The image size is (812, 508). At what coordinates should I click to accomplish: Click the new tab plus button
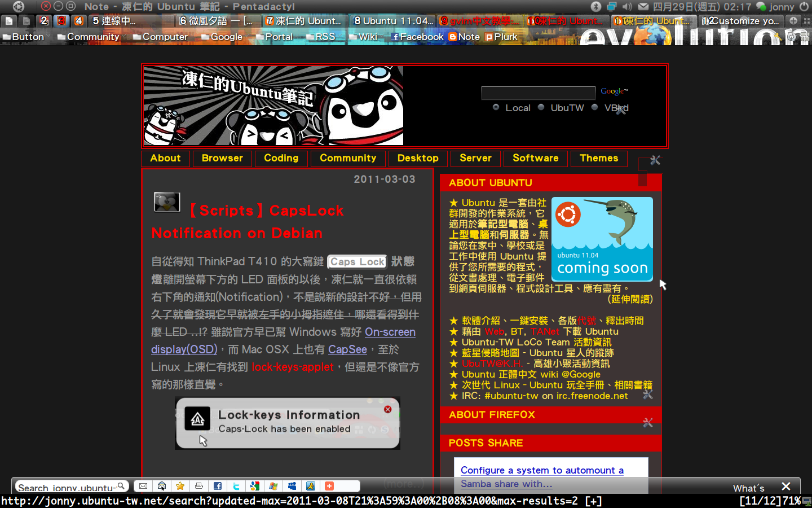793,20
